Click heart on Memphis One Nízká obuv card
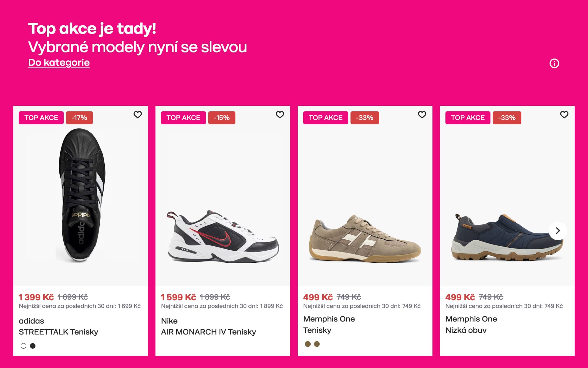The width and height of the screenshot is (588, 368). coord(564,115)
